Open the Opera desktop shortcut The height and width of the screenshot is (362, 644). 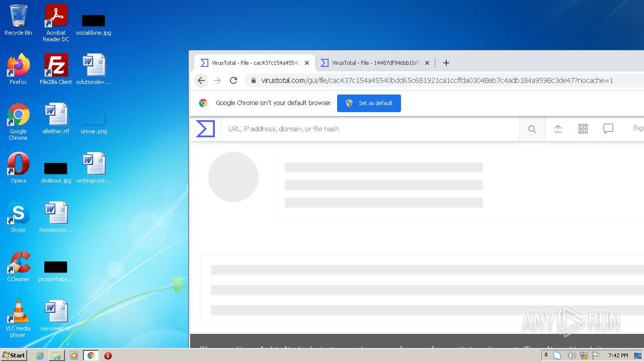18,168
